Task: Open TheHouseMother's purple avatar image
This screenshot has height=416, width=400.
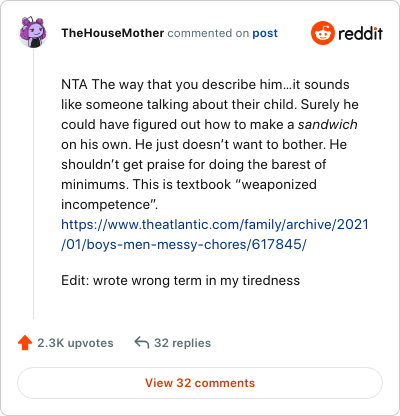Action: pos(33,32)
